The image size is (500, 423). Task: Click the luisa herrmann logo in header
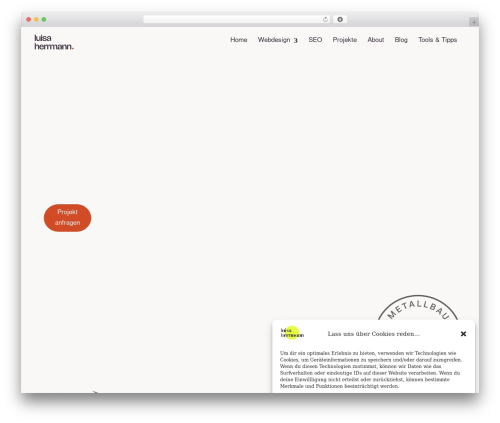point(54,42)
